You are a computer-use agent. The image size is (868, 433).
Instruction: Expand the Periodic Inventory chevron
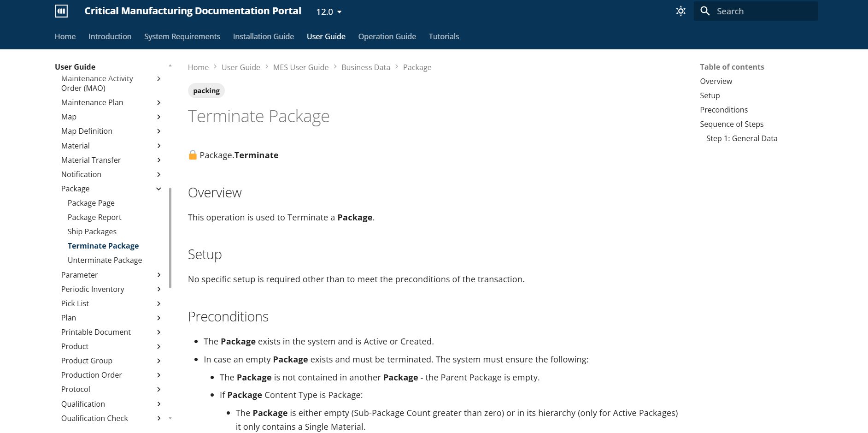tap(158, 289)
